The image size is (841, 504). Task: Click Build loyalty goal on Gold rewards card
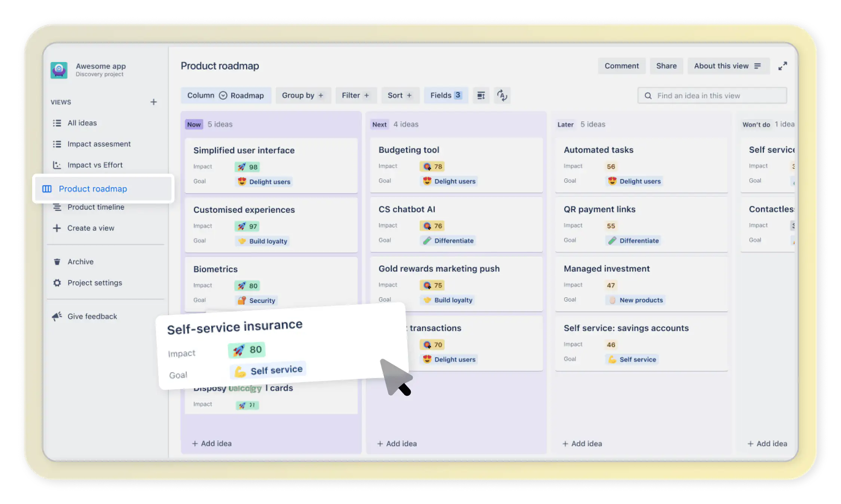click(447, 300)
